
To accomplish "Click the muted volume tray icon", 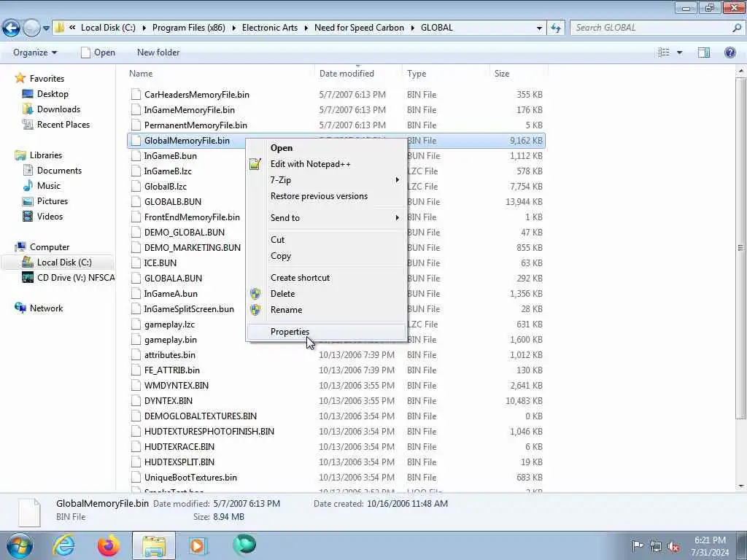I will [673, 547].
